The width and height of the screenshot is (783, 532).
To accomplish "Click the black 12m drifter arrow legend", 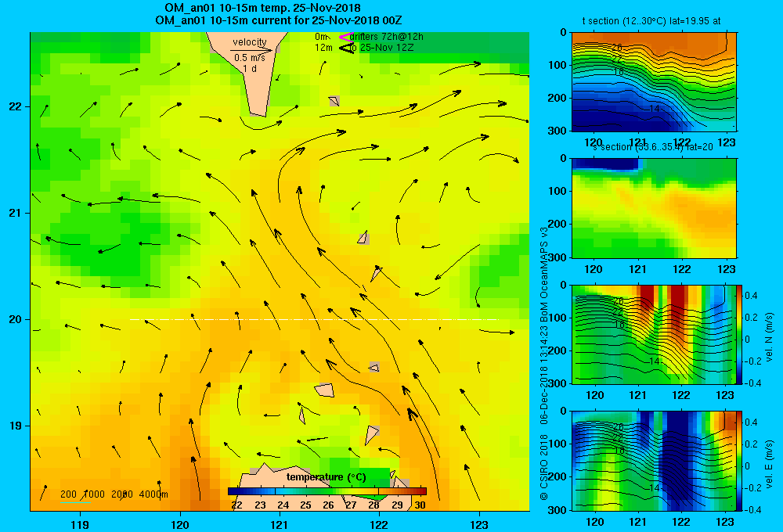I will pos(346,49).
